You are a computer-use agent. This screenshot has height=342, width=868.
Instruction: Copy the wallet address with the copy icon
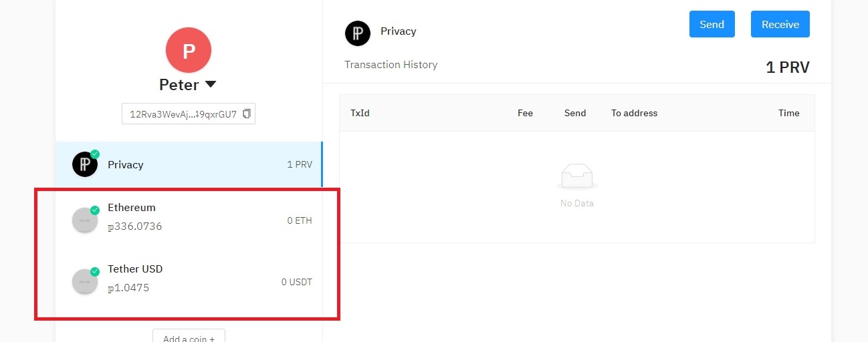[247, 114]
